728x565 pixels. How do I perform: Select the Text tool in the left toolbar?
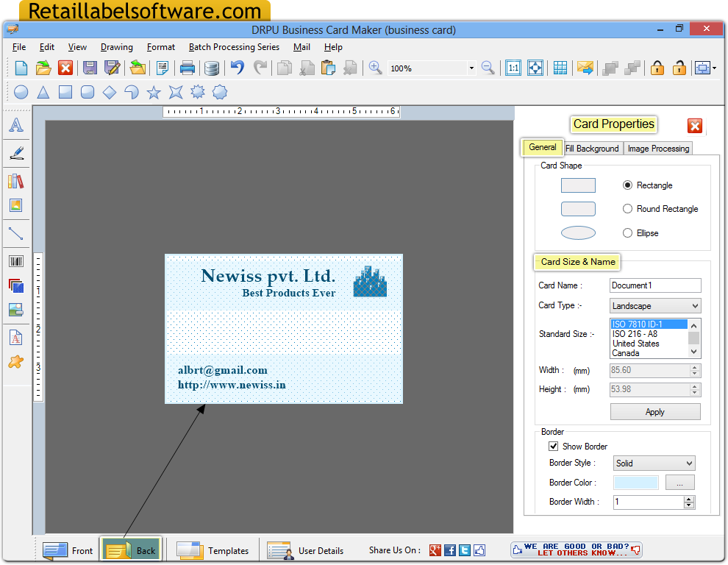(x=16, y=125)
